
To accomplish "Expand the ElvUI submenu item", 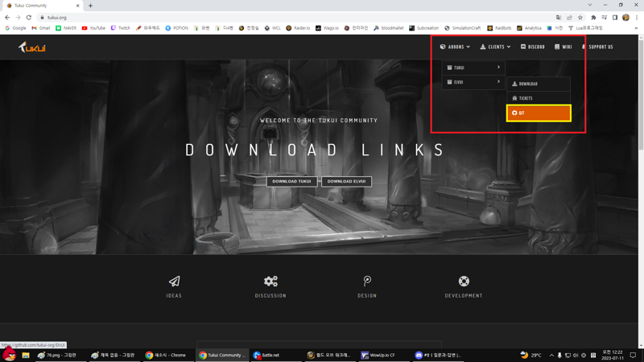I will click(x=473, y=82).
